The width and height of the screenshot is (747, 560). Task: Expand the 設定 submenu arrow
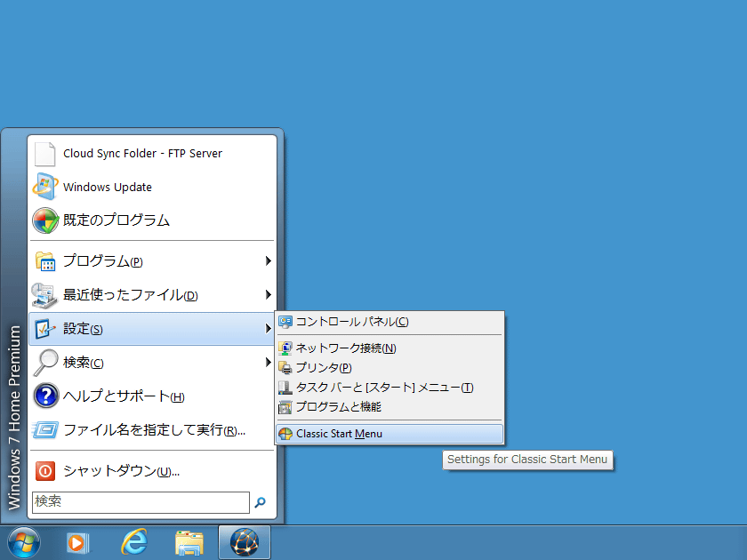click(x=269, y=329)
